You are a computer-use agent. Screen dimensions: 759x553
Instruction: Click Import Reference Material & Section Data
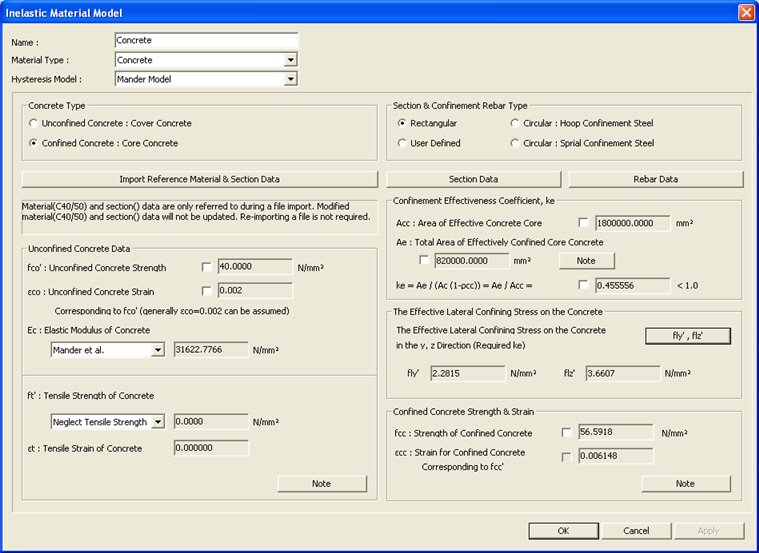199,179
